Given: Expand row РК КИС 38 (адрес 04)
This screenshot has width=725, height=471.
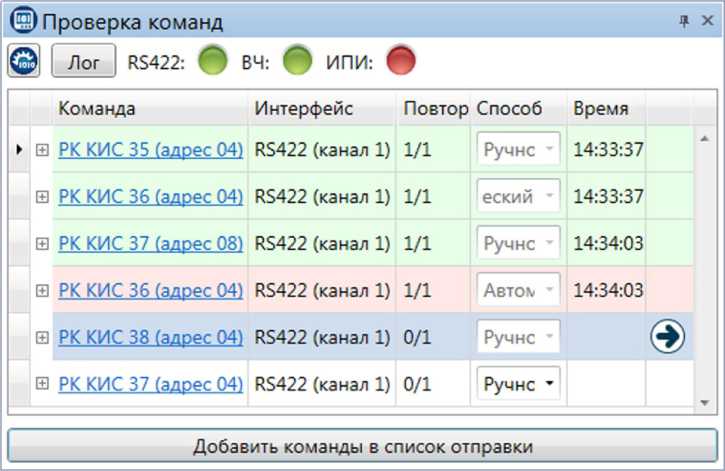Looking at the screenshot, I should pos(42,337).
